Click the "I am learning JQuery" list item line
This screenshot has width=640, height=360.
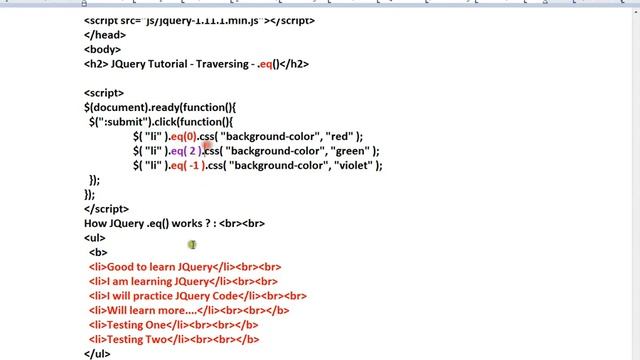coord(183,281)
